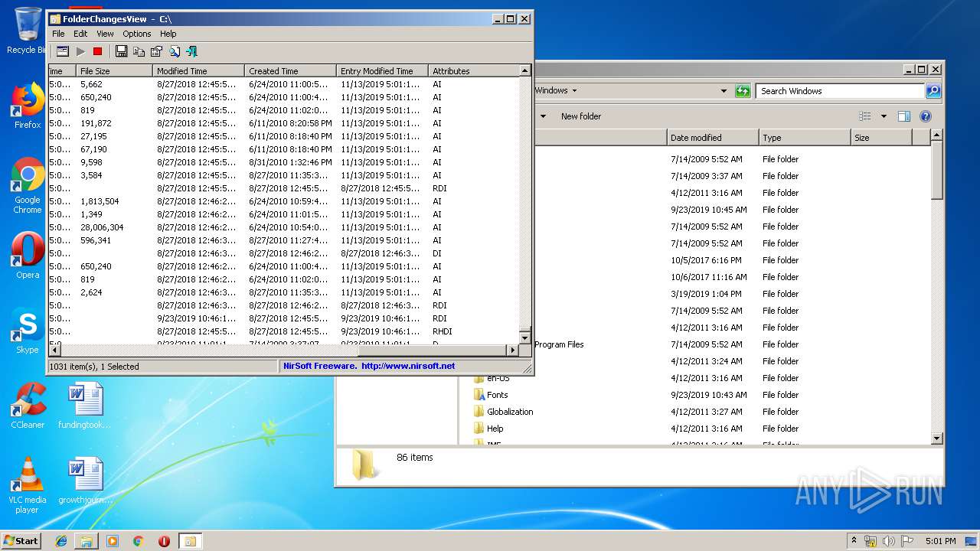Click FolderChangesView horizontal scrollbar right arrow

tap(513, 350)
